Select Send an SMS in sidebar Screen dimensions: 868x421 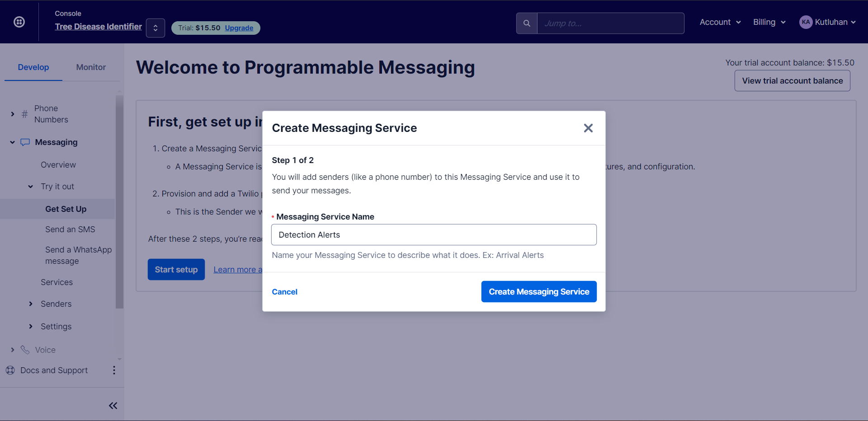tap(70, 229)
